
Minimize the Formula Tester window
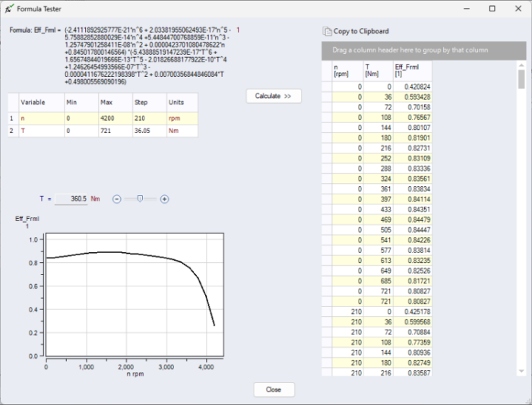click(x=466, y=8)
